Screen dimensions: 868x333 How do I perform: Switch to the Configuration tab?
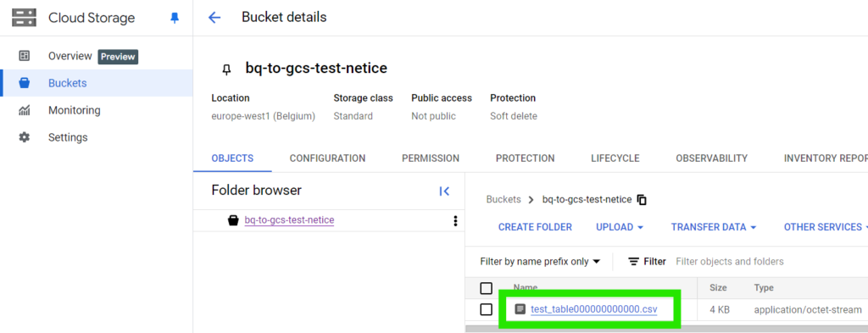327,158
